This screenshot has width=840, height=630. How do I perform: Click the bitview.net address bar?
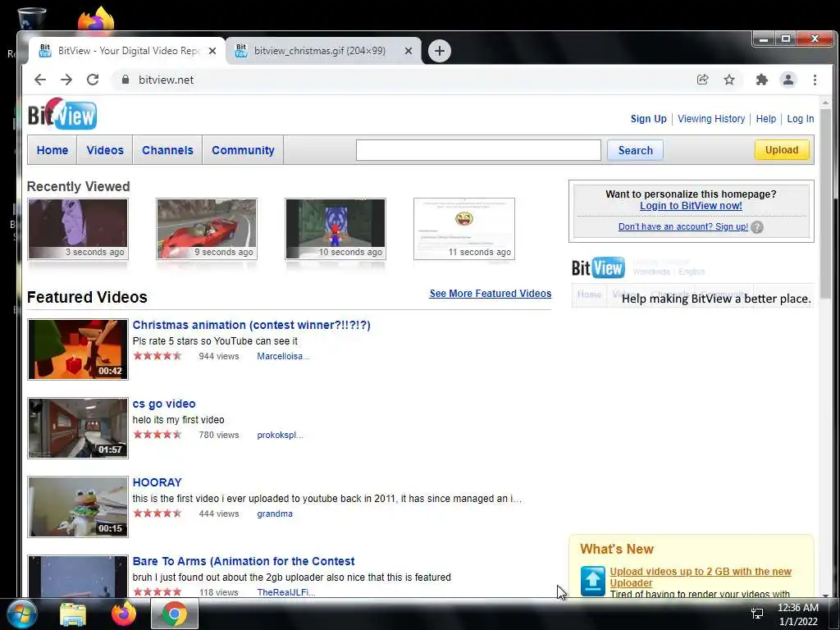(x=402, y=80)
